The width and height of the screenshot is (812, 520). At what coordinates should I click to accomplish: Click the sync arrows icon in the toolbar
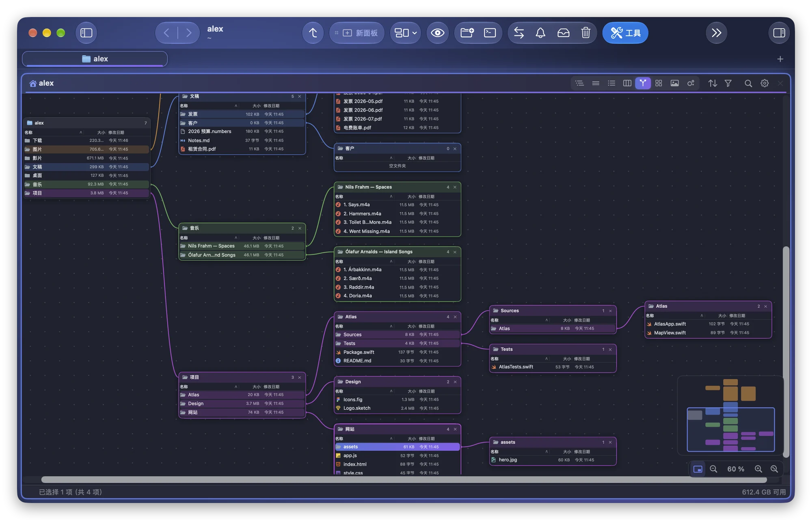click(x=519, y=33)
